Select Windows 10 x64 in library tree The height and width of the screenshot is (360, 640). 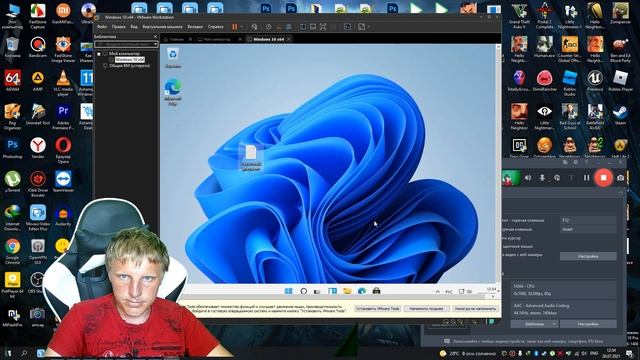[130, 60]
